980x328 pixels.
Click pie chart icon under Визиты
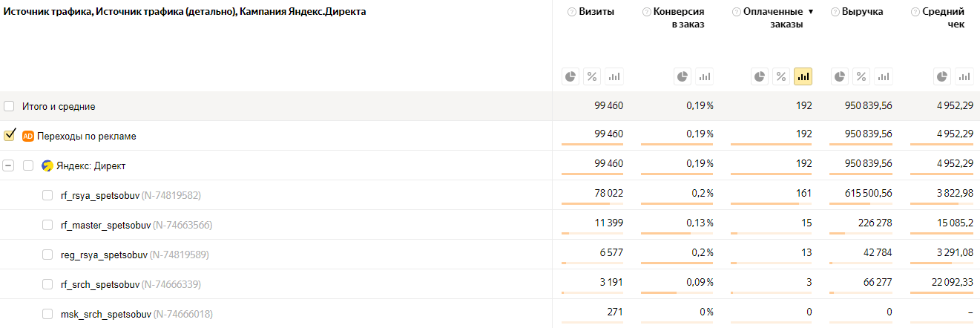pyautogui.click(x=570, y=76)
